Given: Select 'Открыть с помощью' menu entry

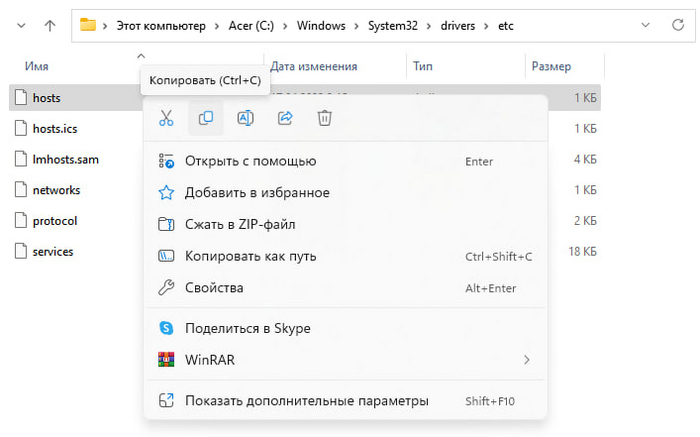Looking at the screenshot, I should 250,161.
